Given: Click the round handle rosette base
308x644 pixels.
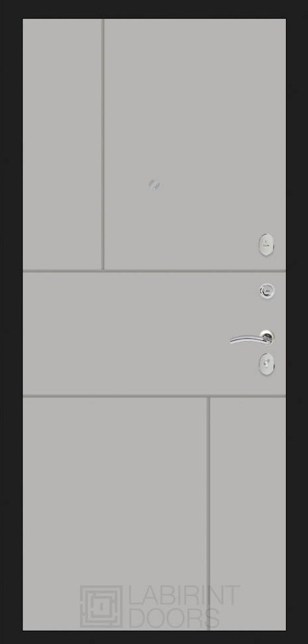Looking at the screenshot, I should (x=267, y=337).
